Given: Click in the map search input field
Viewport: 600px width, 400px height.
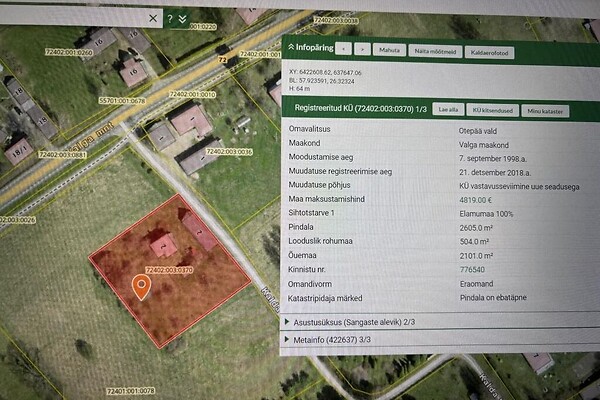Looking at the screenshot, I should [70, 18].
